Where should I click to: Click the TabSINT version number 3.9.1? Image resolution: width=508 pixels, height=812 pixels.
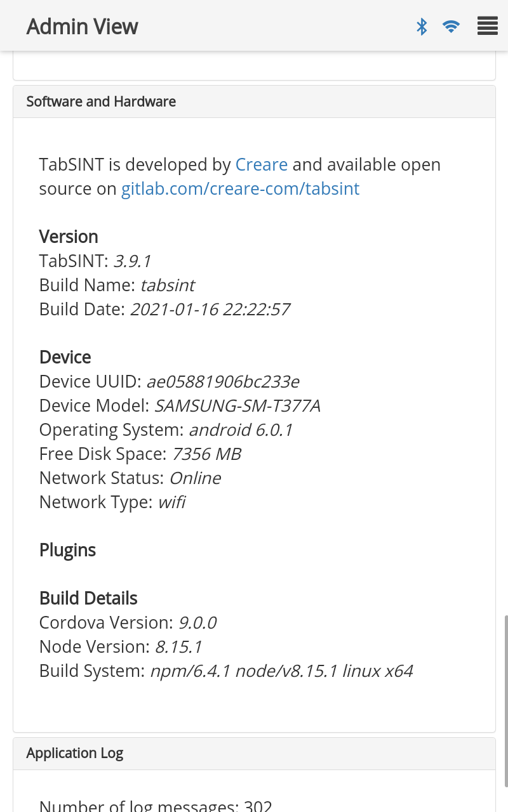(132, 261)
